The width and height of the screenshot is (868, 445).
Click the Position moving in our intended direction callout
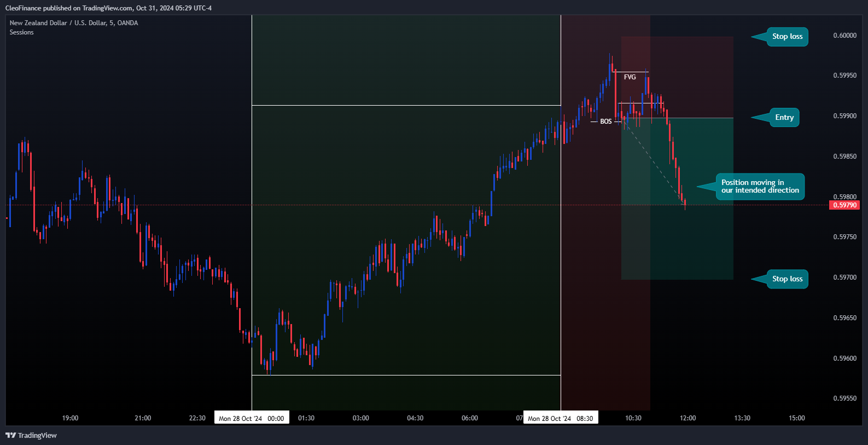pyautogui.click(x=760, y=187)
